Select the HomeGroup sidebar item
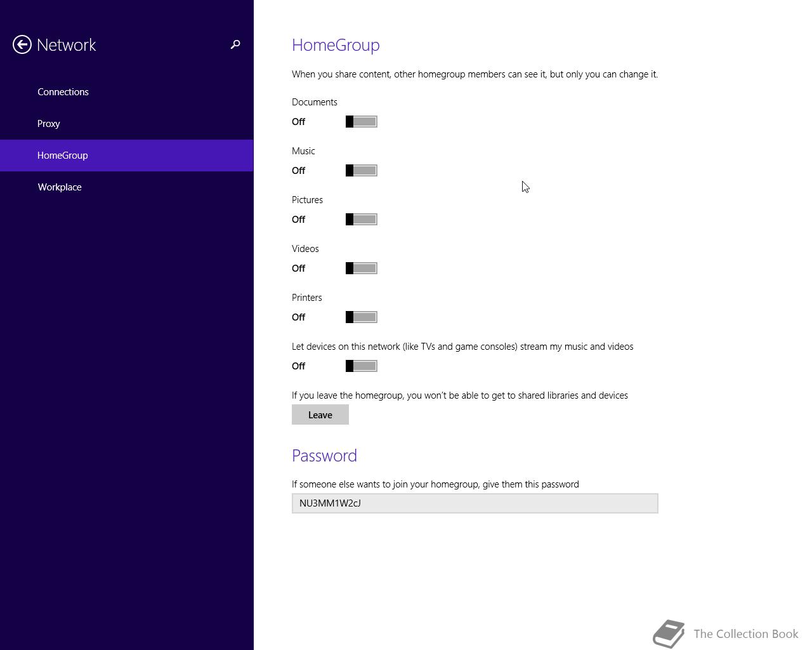The image size is (812, 650). coord(126,156)
